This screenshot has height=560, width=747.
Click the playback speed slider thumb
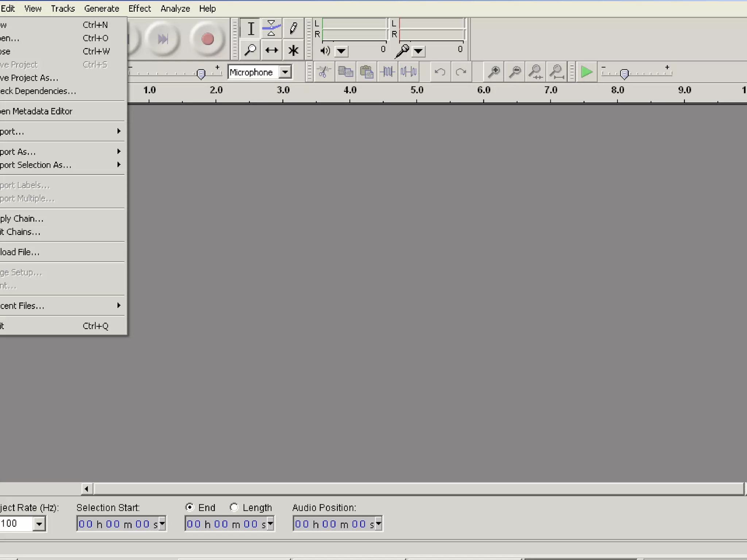point(624,74)
